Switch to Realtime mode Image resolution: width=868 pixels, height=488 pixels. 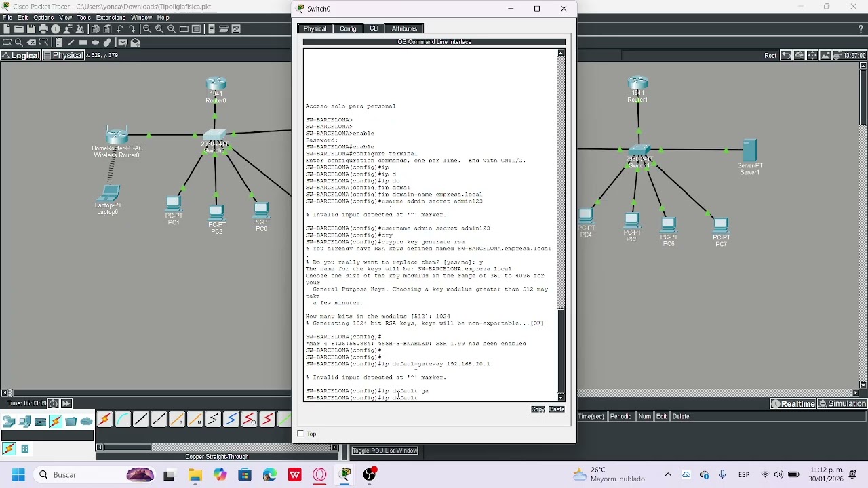(x=793, y=404)
